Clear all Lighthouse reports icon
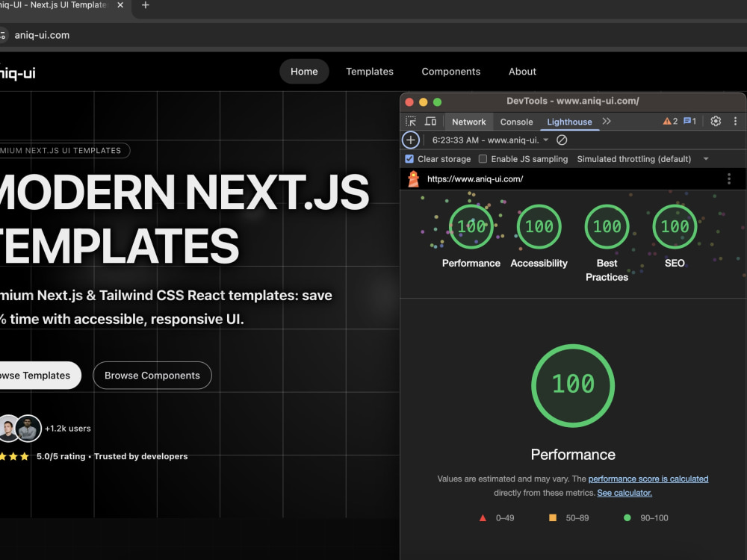 (562, 140)
